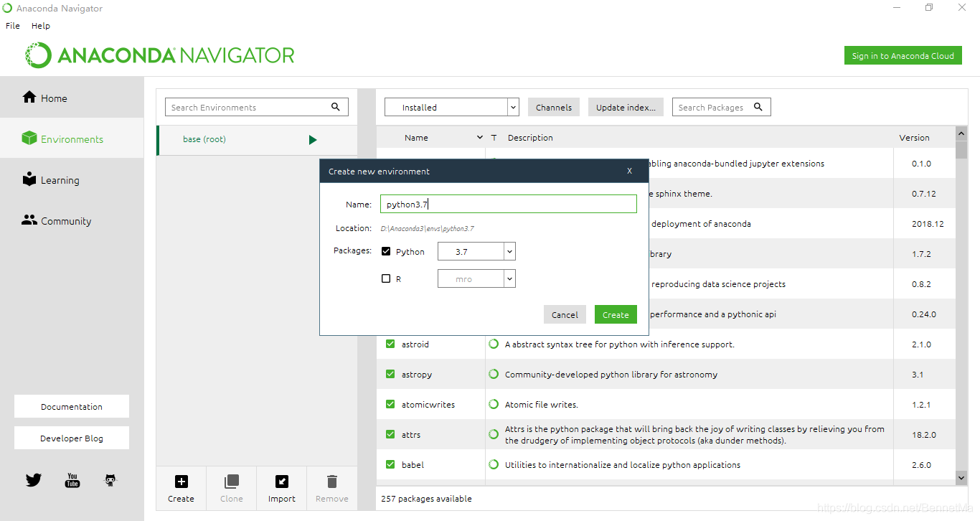
Task: Click the Import environment icon
Action: coord(282,482)
